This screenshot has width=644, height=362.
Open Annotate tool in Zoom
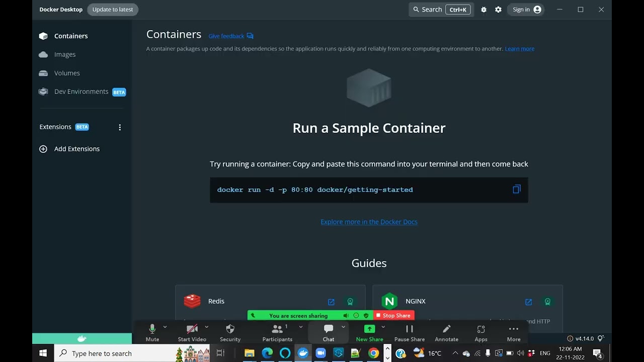[446, 332]
